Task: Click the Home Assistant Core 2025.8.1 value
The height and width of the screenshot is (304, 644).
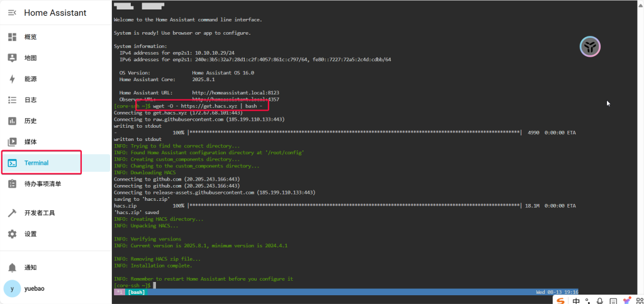Action: tap(203, 79)
